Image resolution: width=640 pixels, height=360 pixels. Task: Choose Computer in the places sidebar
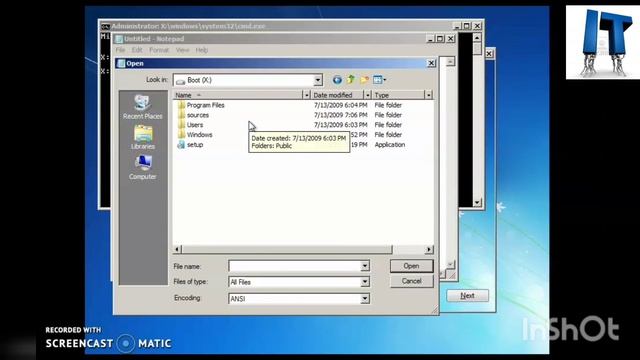point(142,168)
